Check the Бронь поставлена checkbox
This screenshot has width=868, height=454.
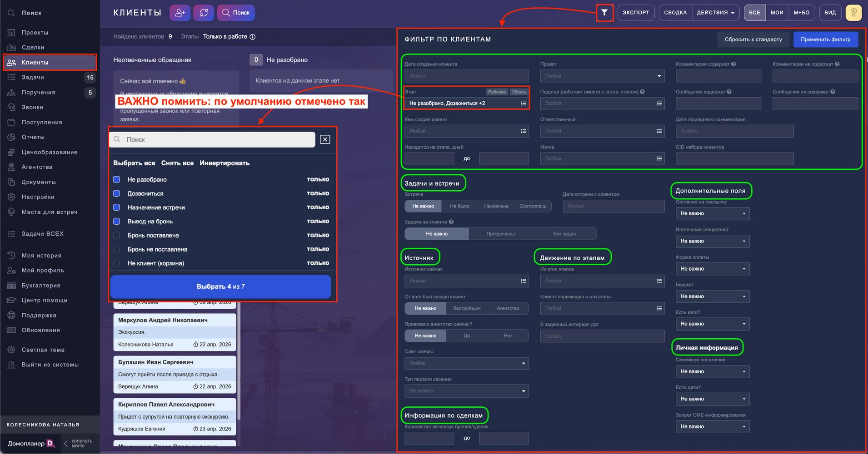[117, 235]
